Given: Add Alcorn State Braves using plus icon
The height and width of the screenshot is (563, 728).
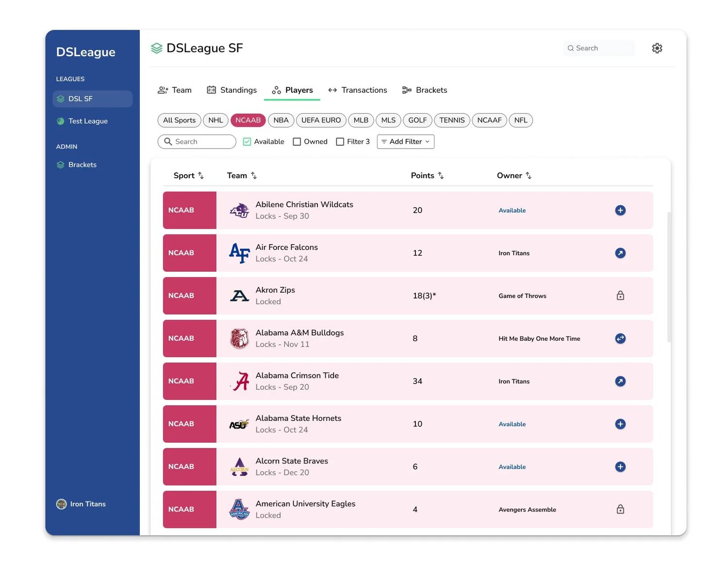Looking at the screenshot, I should pos(620,466).
